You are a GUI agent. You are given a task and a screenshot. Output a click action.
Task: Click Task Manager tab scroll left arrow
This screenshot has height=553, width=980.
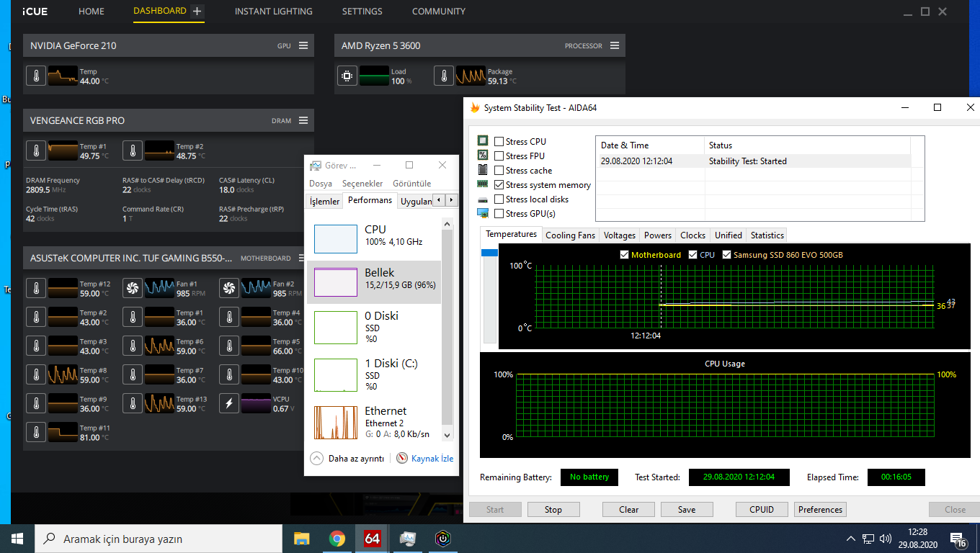click(x=440, y=200)
